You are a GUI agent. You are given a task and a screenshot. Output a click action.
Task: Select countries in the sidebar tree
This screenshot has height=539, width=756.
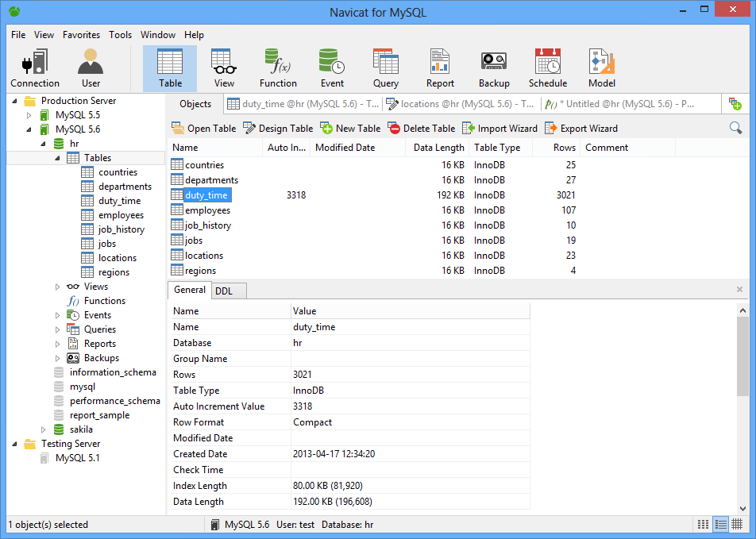point(118,172)
